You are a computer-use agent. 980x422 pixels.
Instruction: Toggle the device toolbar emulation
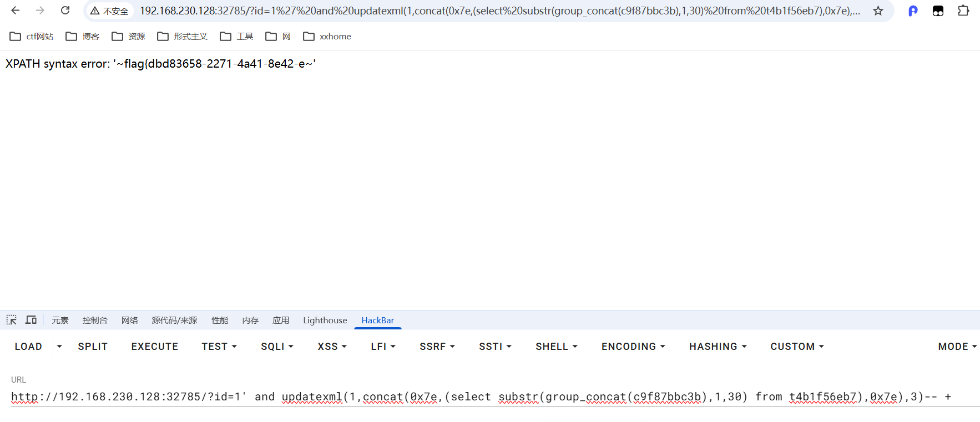31,320
